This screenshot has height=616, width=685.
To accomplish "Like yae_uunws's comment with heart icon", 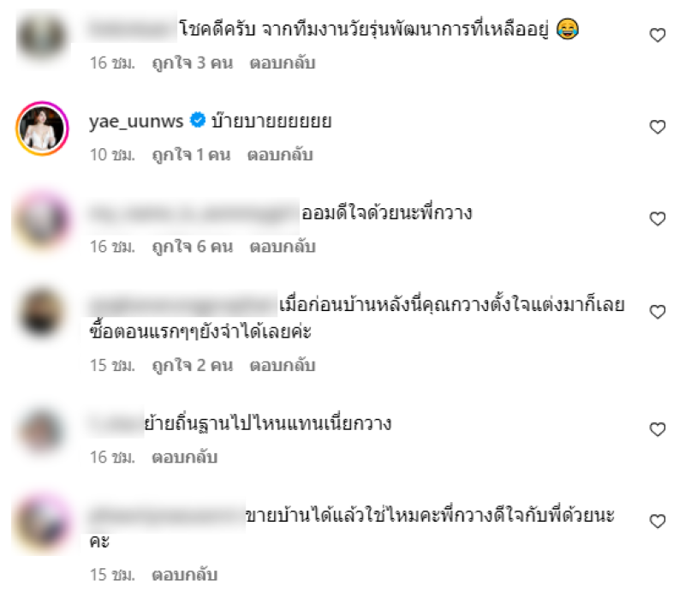I will 658,127.
